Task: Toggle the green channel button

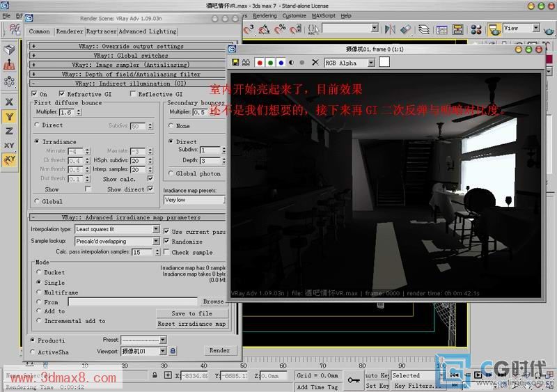Action: tap(270, 63)
